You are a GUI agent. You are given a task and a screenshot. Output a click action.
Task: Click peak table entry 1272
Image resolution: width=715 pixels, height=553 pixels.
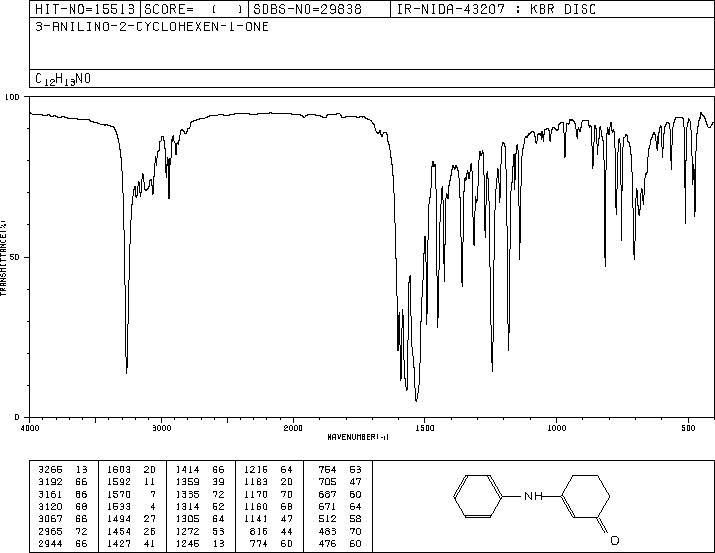(200, 531)
